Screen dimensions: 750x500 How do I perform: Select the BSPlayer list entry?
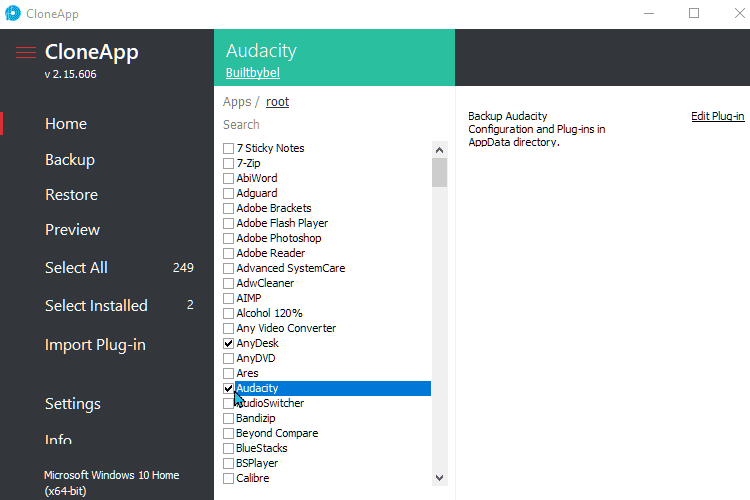[257, 463]
